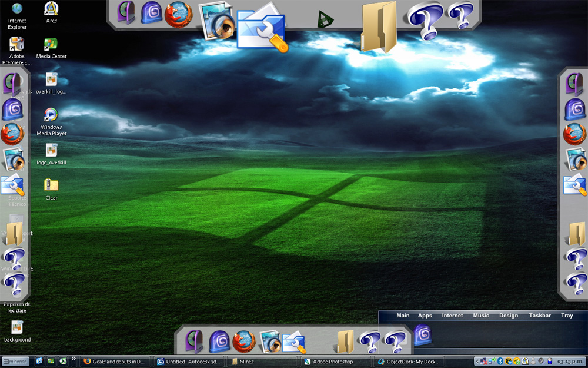Screen dimensions: 588x368
Task: Activate the Untitled - Autodesk 3ds taskbar button
Action: (x=189, y=362)
